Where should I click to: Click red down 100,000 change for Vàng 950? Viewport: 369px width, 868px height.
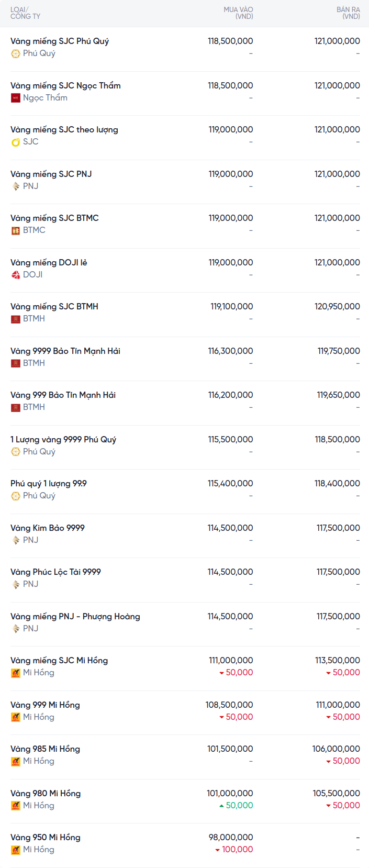(234, 850)
